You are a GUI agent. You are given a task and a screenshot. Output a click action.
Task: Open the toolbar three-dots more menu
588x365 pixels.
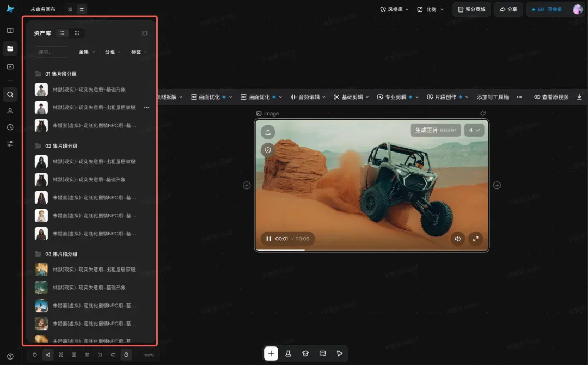519,97
